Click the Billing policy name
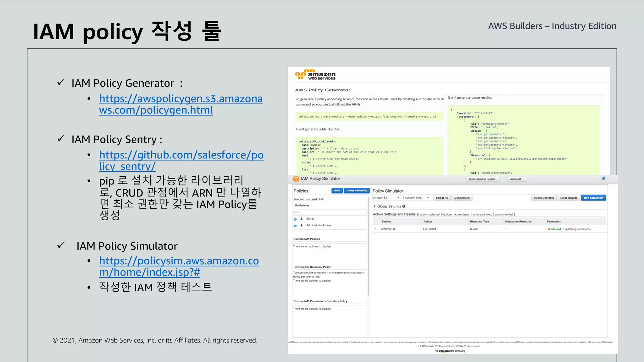Image resolution: width=644 pixels, height=362 pixels. [x=310, y=219]
